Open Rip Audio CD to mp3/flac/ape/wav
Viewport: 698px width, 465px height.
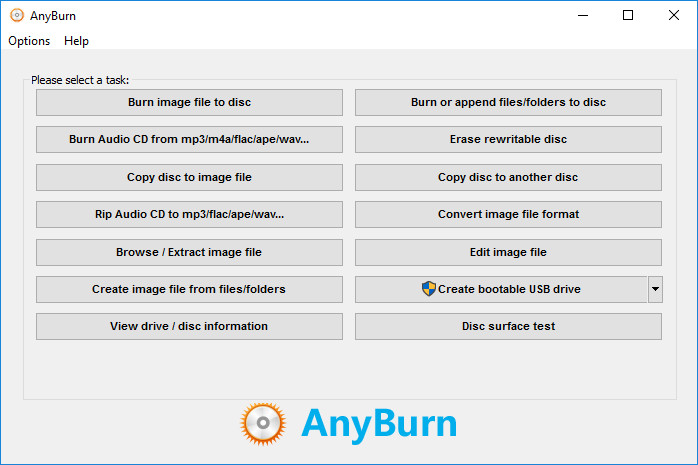(x=189, y=214)
